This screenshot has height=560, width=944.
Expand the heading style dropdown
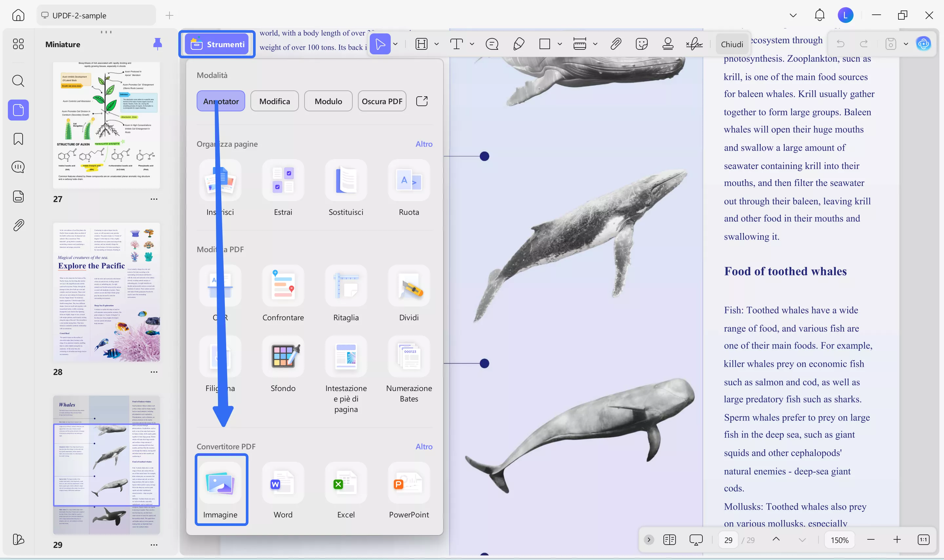click(436, 44)
